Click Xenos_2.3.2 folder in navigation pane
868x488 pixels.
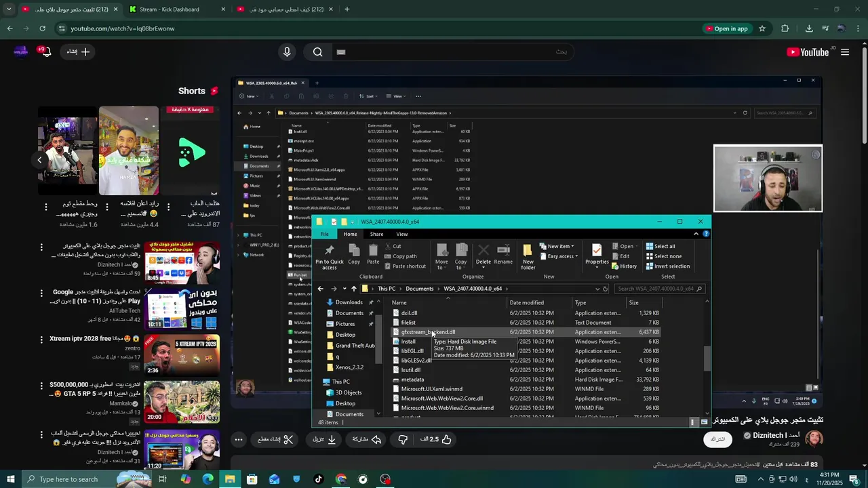pos(349,367)
